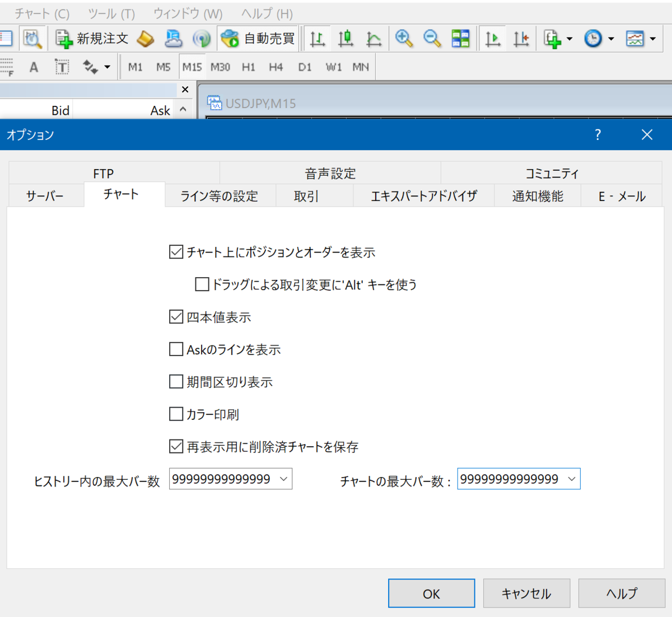Switch to the サーバー tab
This screenshot has height=617, width=672.
coord(45,196)
